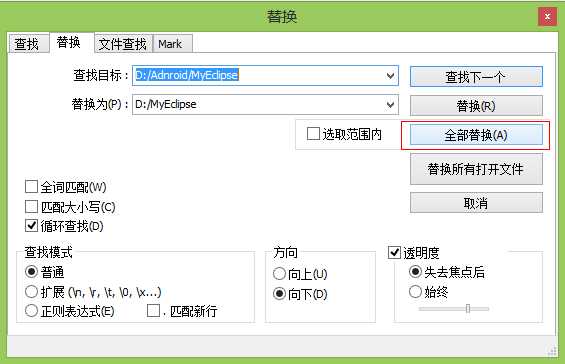This screenshot has width=565, height=364.
Task: Select the 扩展 search mode radio
Action: pyautogui.click(x=31, y=291)
